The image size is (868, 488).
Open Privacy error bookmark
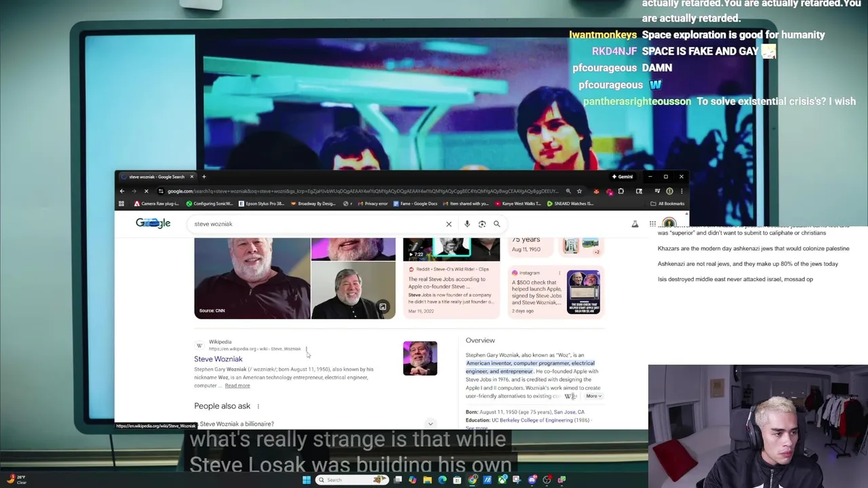[372, 203]
